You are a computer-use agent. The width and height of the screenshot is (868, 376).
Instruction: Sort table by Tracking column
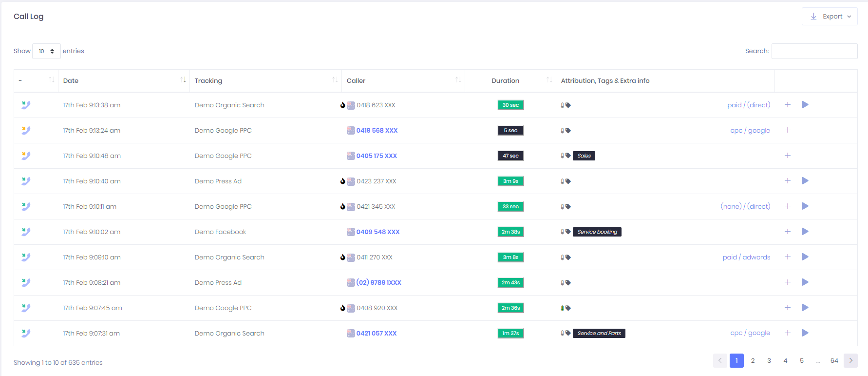click(x=265, y=80)
